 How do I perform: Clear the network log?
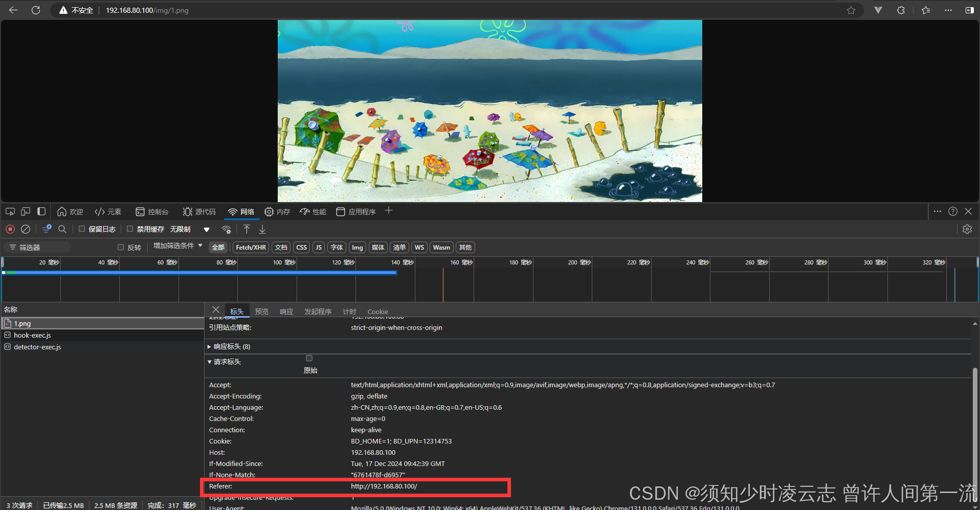coord(26,229)
